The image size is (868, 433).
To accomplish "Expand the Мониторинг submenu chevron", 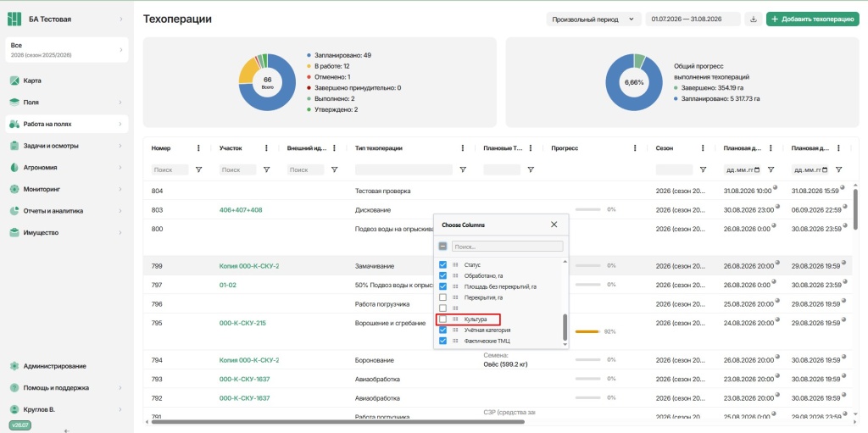I will click(x=120, y=189).
